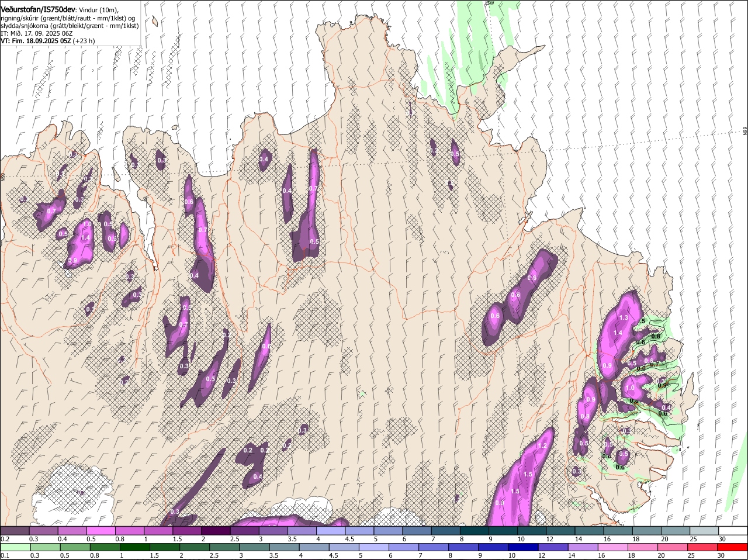Choose the pale grey 25 swatch, upper legend
The height and width of the screenshot is (560, 748).
(704, 530)
